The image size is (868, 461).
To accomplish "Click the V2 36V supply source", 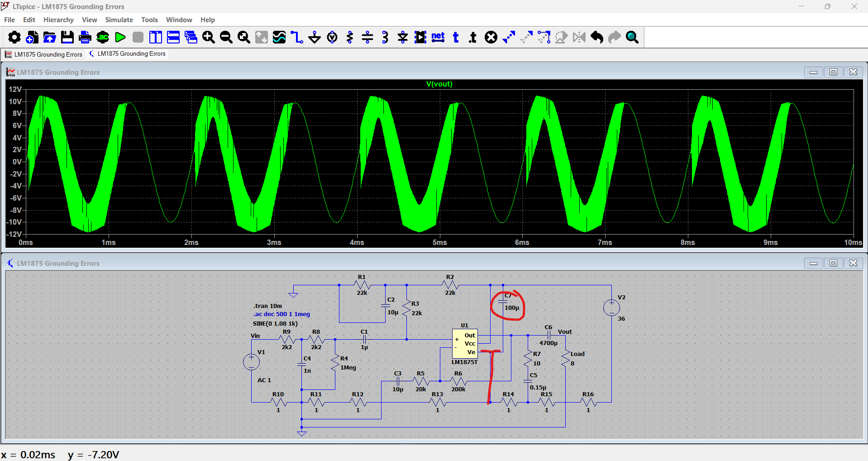I will [x=611, y=308].
